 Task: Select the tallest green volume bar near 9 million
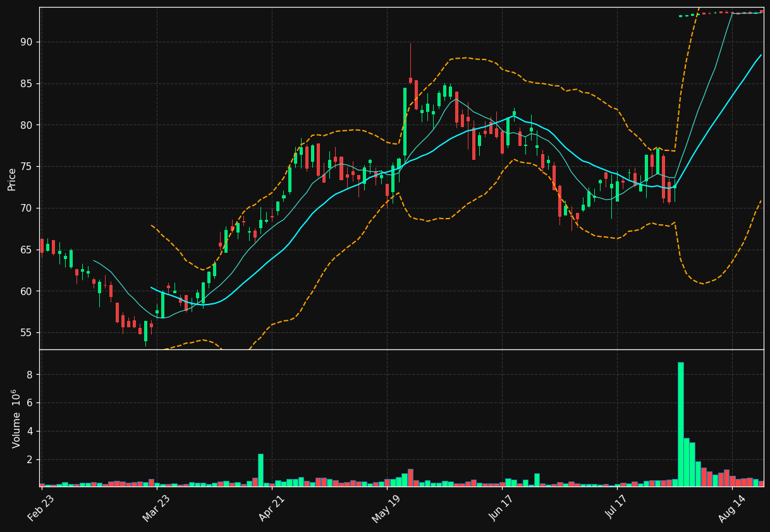coord(681,425)
